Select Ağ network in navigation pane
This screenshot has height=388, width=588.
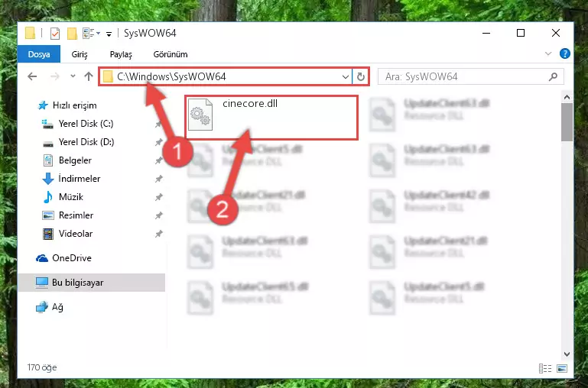pyautogui.click(x=50, y=308)
